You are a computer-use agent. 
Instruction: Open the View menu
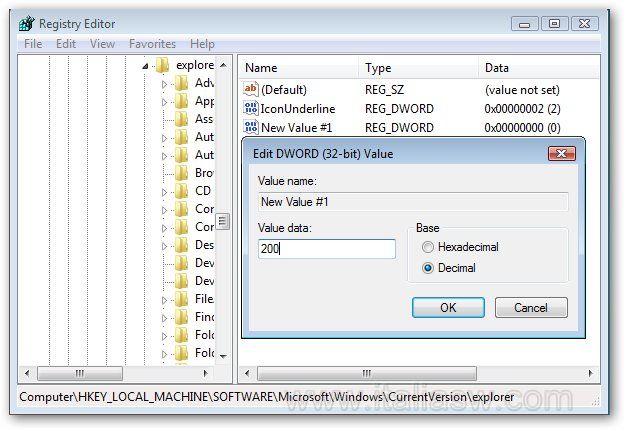coord(102,44)
